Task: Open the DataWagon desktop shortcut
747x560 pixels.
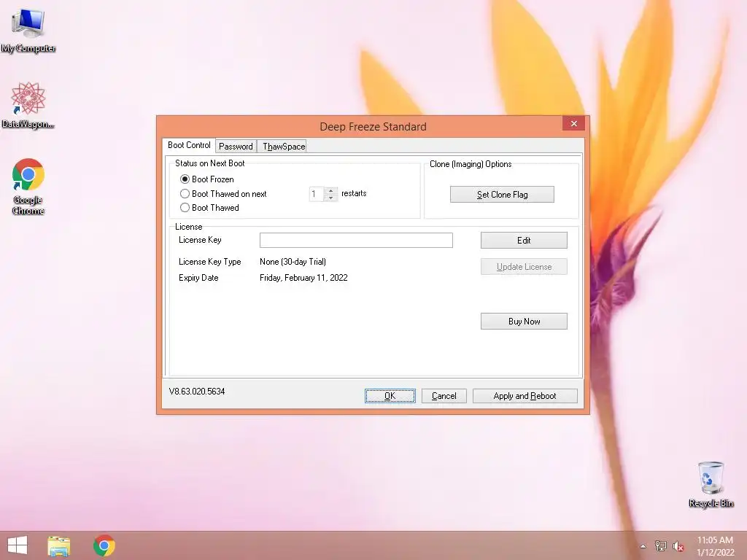Action: [x=28, y=105]
